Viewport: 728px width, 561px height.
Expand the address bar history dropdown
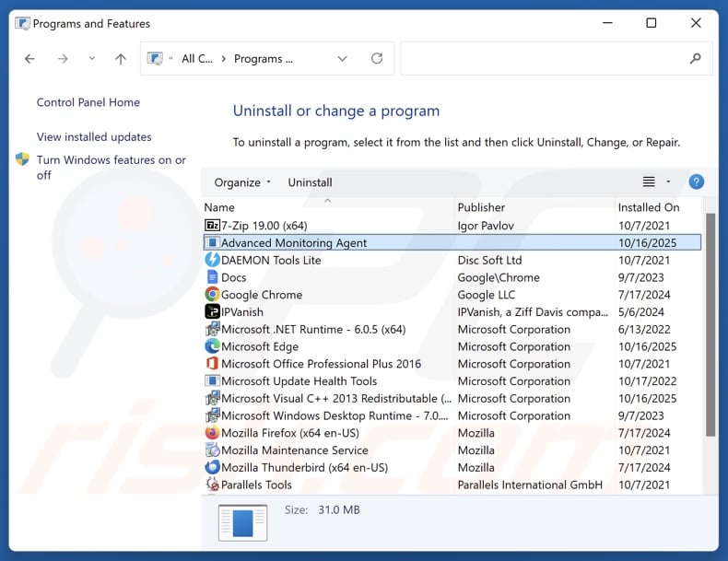point(343,59)
